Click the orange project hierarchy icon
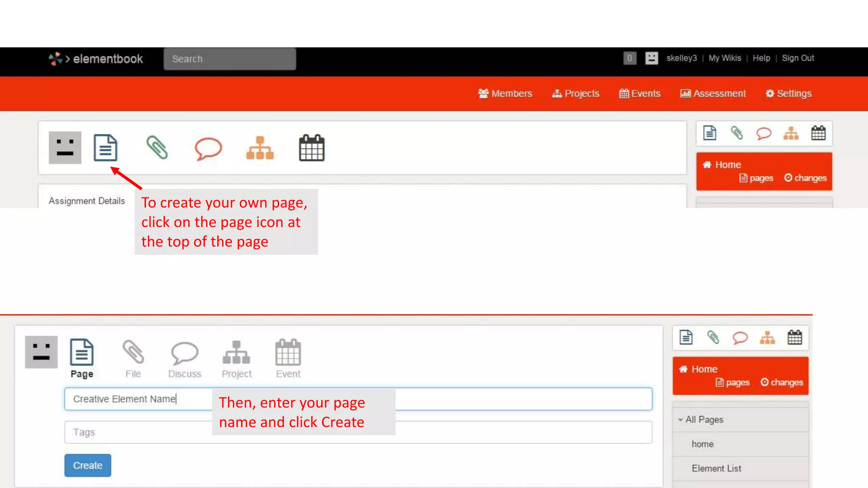Viewport: 868px width, 488px height. [260, 148]
